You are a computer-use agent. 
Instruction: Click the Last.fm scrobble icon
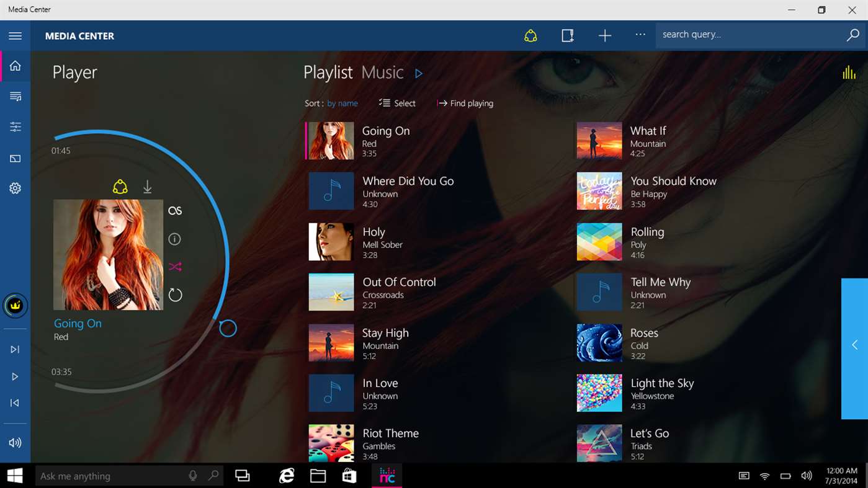[175, 211]
